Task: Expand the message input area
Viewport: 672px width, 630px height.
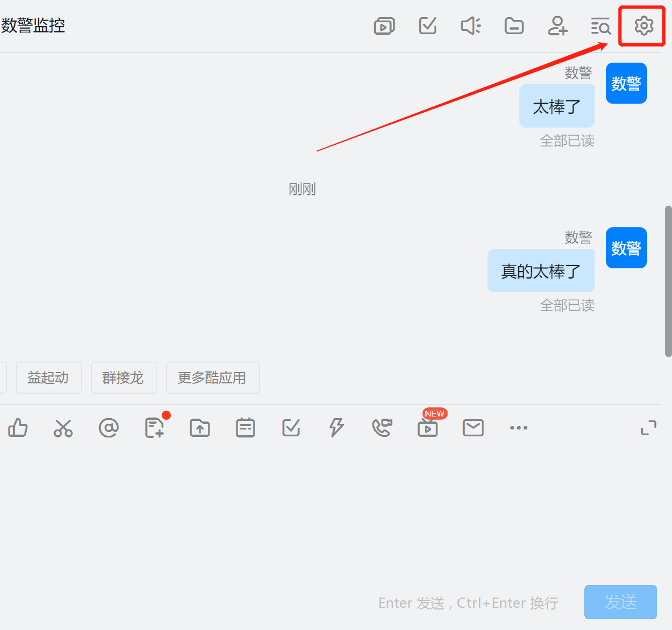Action: [x=649, y=428]
